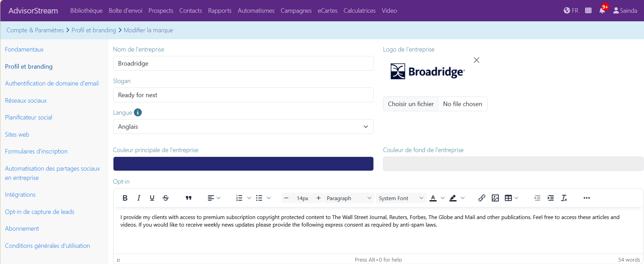Insert a blockquote in the editor
This screenshot has width=644, height=264.
coord(188,198)
